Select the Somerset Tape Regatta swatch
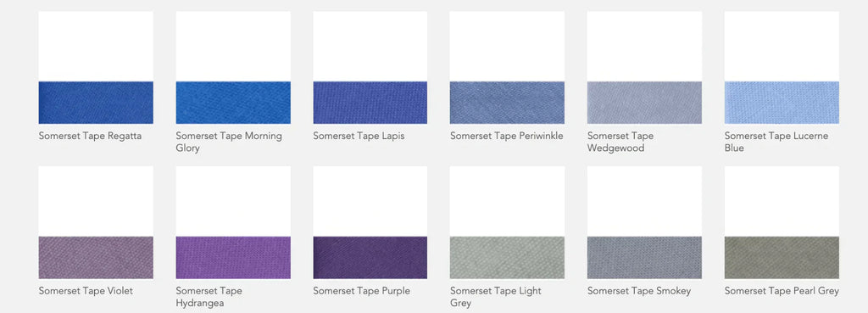Viewport: 868px width, 313px height. 96,103
